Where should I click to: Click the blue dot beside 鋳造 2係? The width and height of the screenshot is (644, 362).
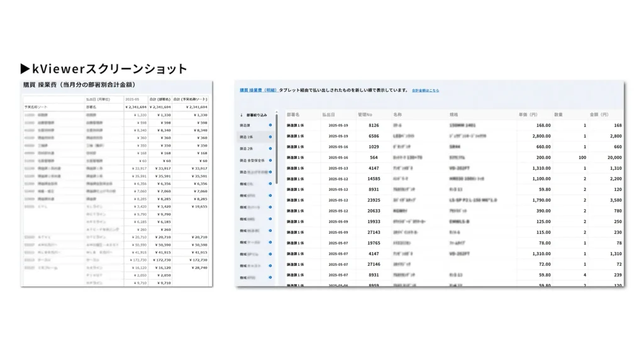270,148
